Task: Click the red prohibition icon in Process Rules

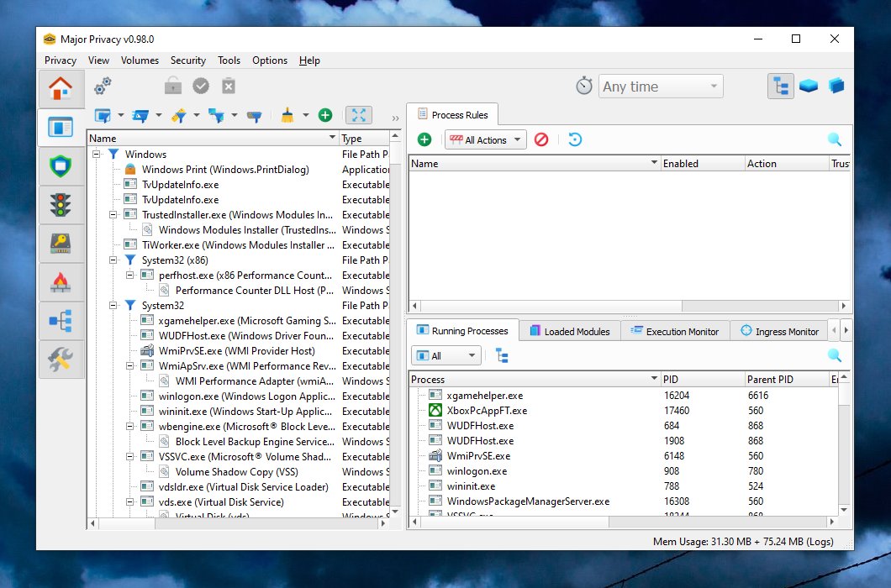Action: pyautogui.click(x=541, y=139)
